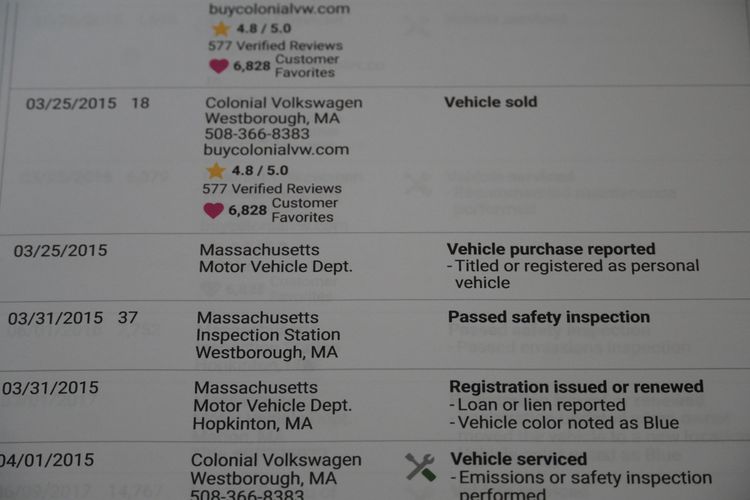750x500 pixels.
Task: Click the Passed safety inspection heading
Action: point(549,317)
